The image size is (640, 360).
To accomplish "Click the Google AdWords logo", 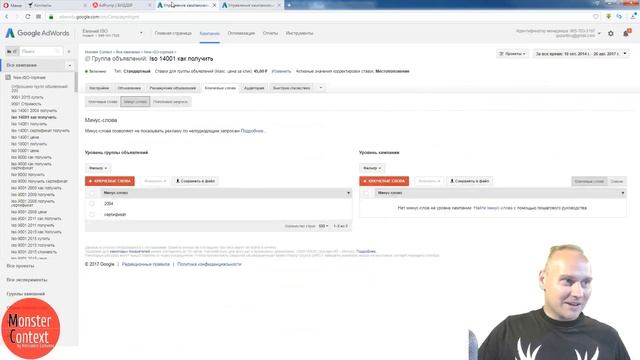I will pos(37,33).
